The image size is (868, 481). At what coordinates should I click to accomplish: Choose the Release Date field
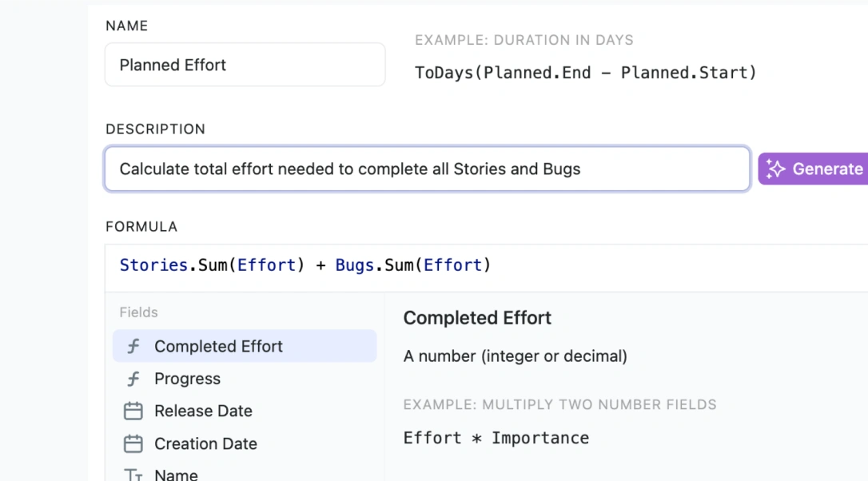pyautogui.click(x=203, y=411)
